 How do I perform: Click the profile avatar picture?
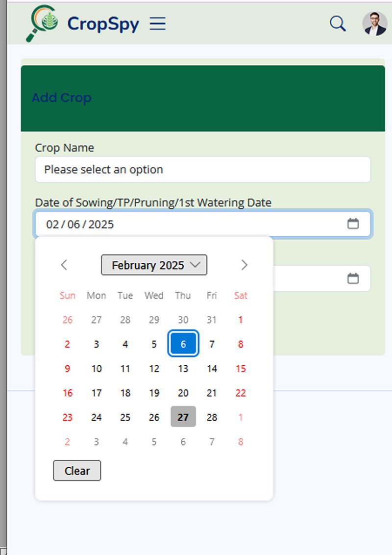coord(374,23)
